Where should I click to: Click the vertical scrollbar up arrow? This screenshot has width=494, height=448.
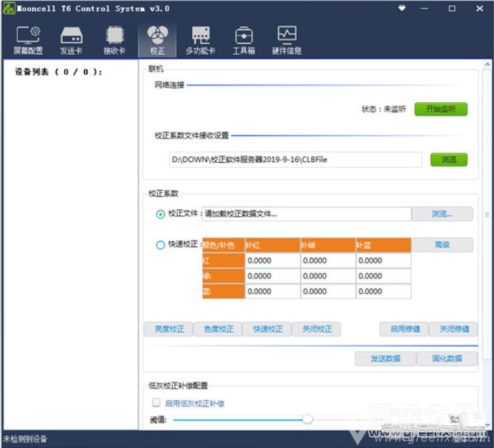point(487,64)
